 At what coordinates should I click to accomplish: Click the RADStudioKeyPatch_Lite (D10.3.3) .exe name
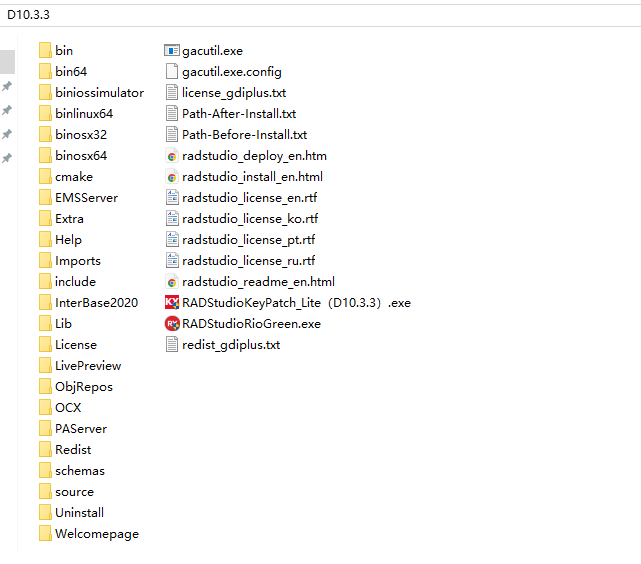(x=296, y=303)
